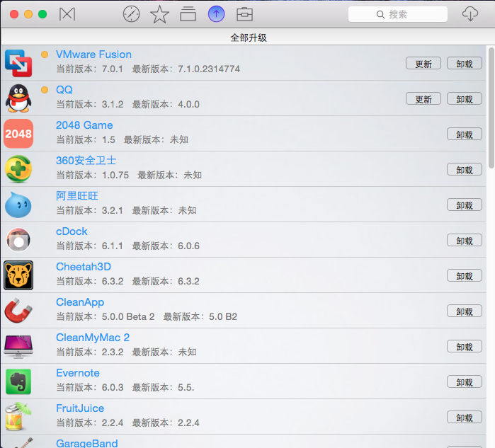Uninstall 阿里旺旺 with 卸载
This screenshot has width=495, height=448.
(x=465, y=205)
